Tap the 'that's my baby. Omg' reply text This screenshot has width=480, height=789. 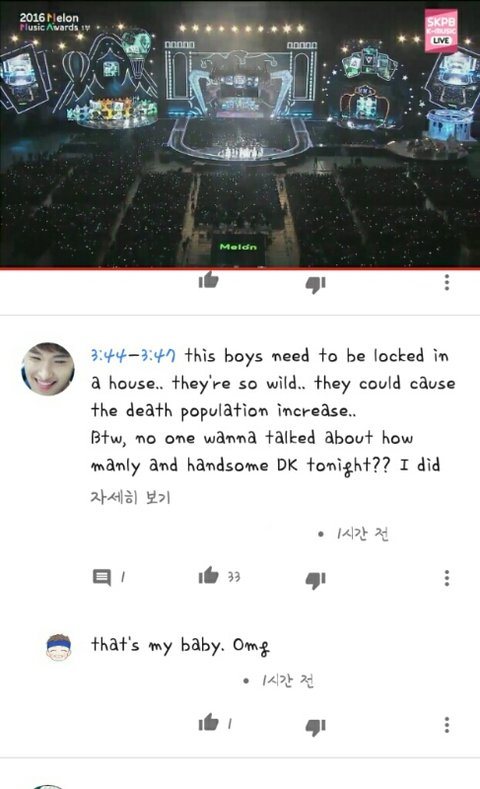click(180, 645)
